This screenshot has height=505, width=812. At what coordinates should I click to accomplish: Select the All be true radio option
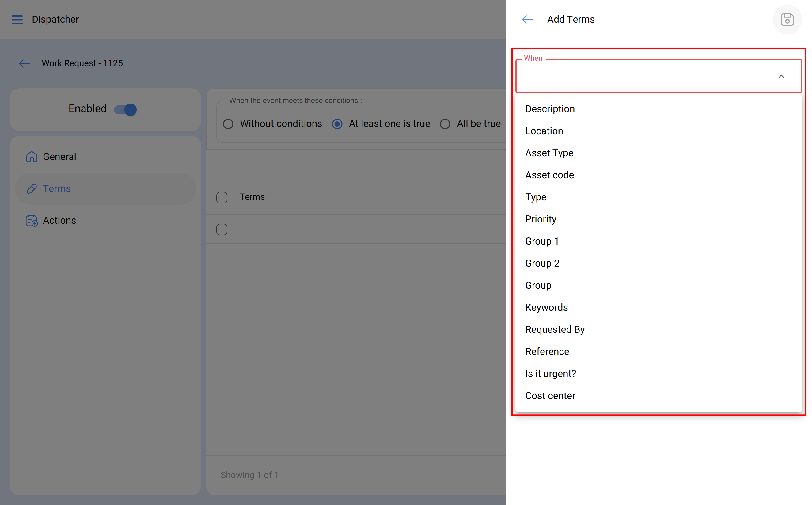(x=445, y=124)
